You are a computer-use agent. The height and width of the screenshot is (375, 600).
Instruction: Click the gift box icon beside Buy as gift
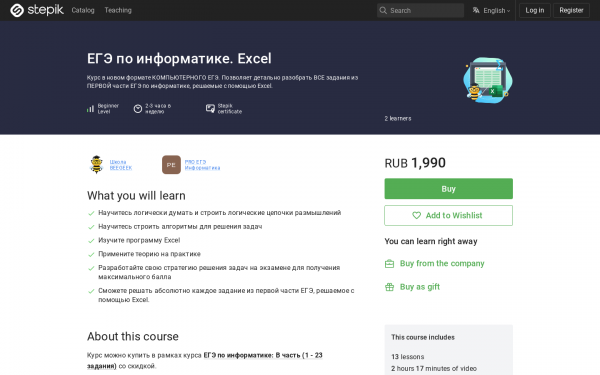389,287
